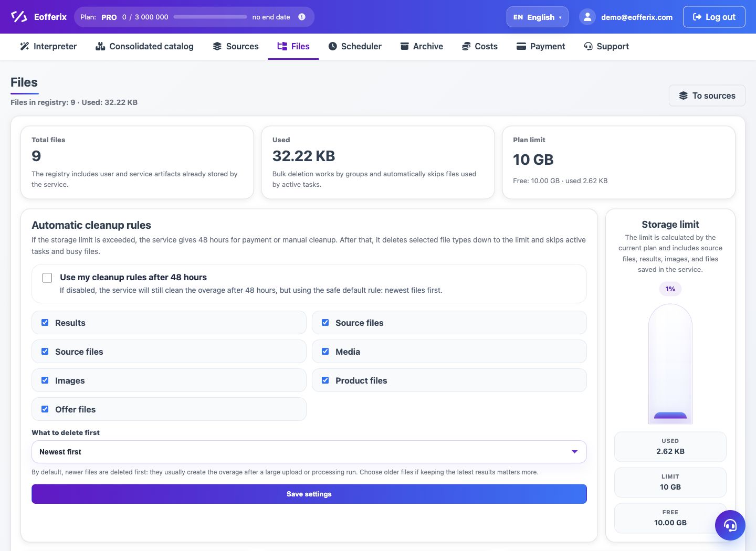This screenshot has height=551, width=756.
Task: Click the layers icon on To sources button
Action: coord(683,96)
